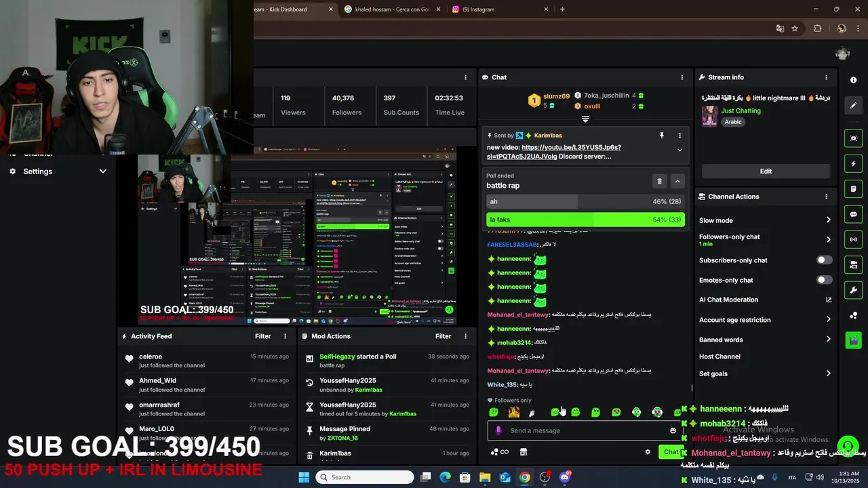Open the emoji picker in message box

point(673,430)
